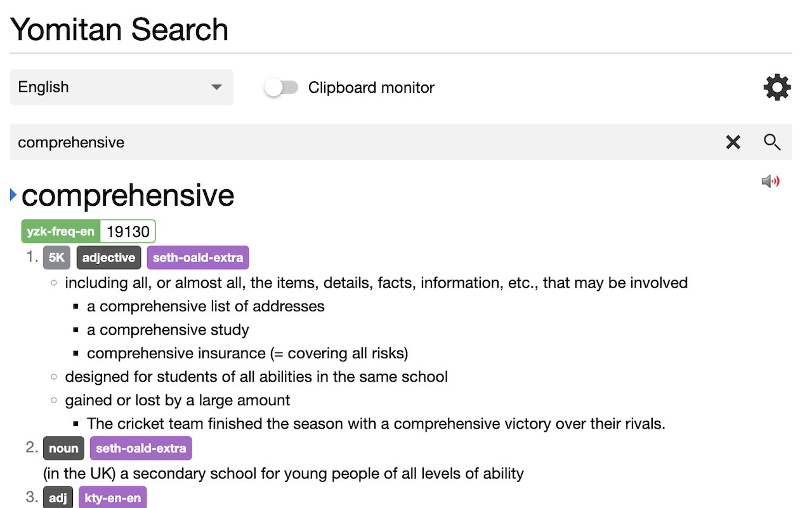Screen dimensions: 812x508
Task: Select the 5K tag
Action: [x=56, y=258]
